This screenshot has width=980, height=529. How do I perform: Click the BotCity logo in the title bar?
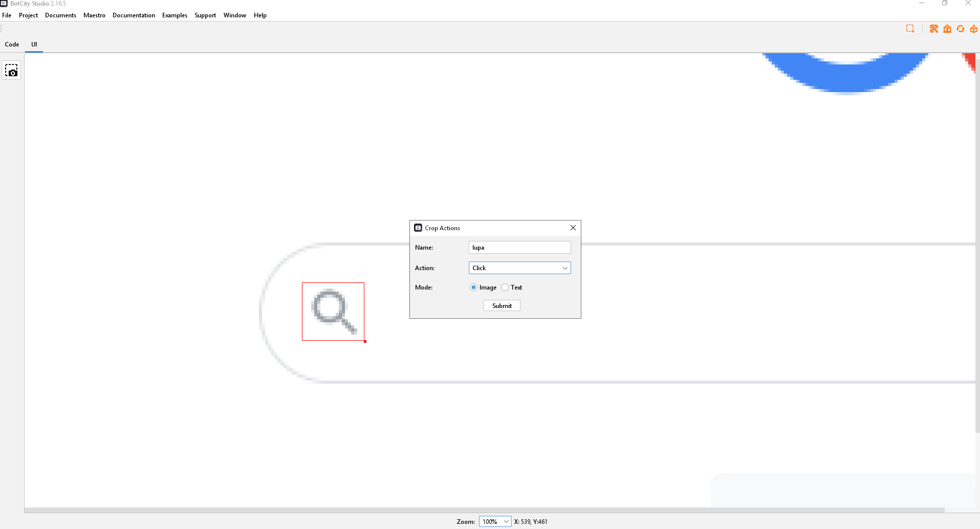[4, 3]
